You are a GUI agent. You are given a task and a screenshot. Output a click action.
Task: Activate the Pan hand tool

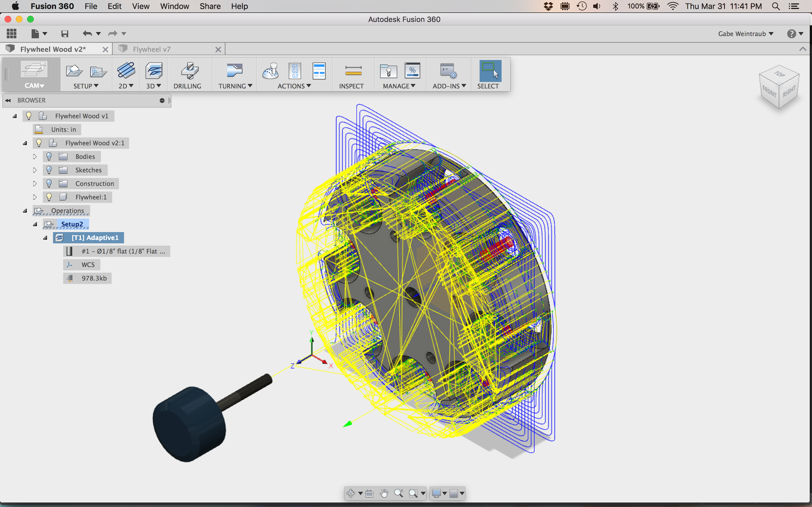tap(384, 493)
